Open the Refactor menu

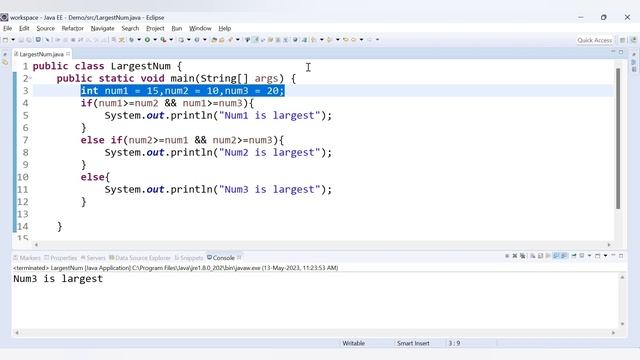tap(72, 28)
